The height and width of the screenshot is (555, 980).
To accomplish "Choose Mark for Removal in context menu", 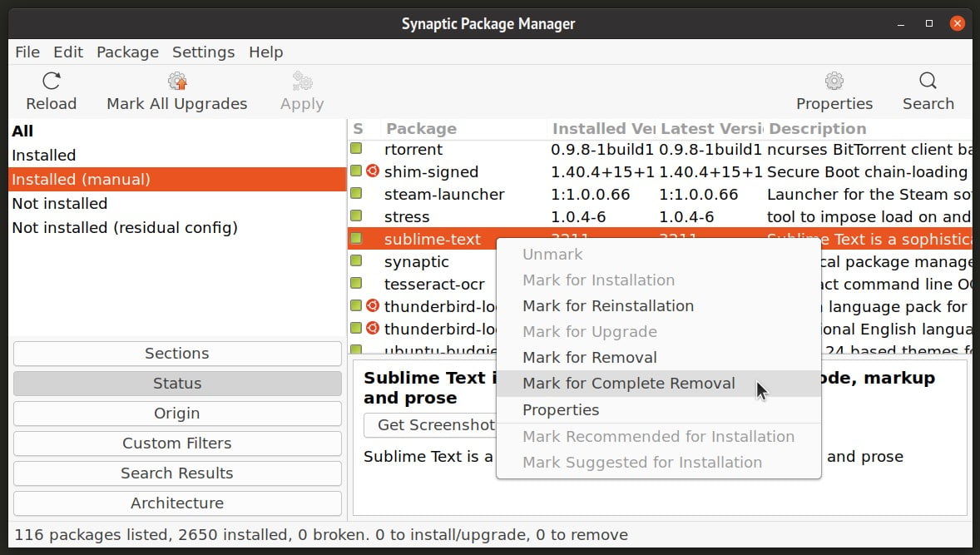I will [658, 358].
